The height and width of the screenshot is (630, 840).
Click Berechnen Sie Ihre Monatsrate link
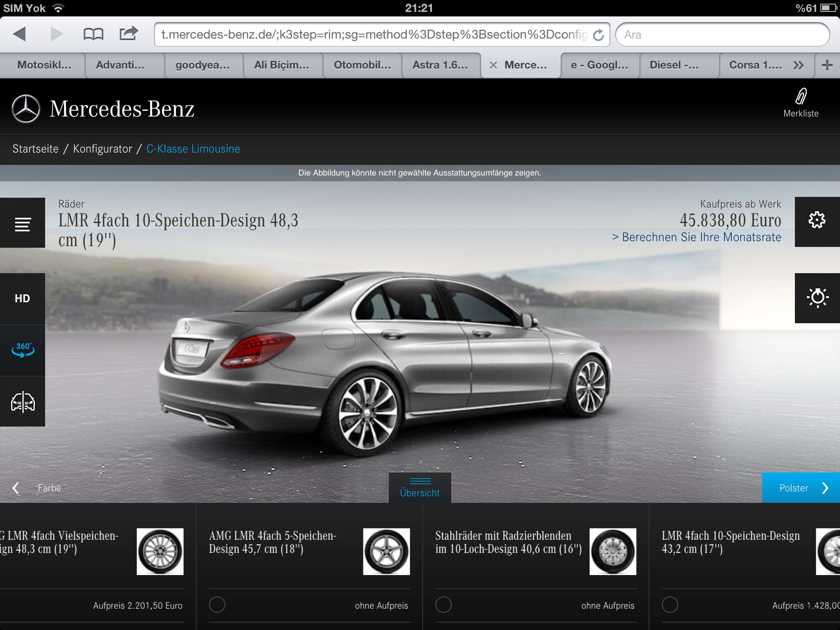coord(696,237)
